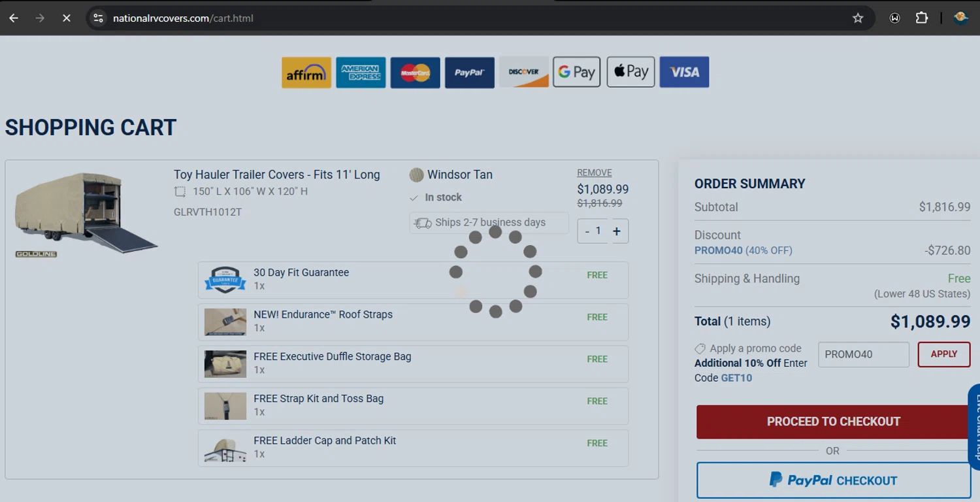The width and height of the screenshot is (980, 502).
Task: Click the "30 Day Fit Guarantee" item title
Action: tap(301, 273)
